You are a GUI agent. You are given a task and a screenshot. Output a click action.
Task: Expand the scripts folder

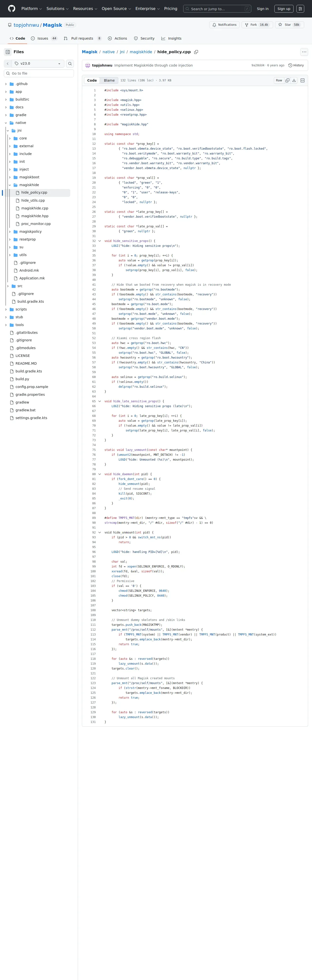click(6, 309)
